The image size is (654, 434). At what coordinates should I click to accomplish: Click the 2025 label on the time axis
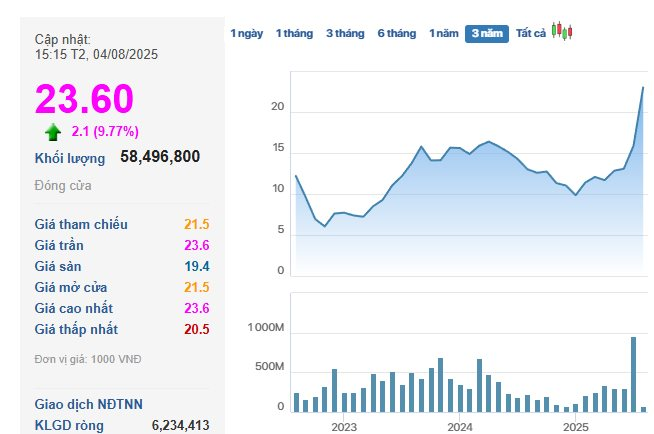click(x=575, y=426)
